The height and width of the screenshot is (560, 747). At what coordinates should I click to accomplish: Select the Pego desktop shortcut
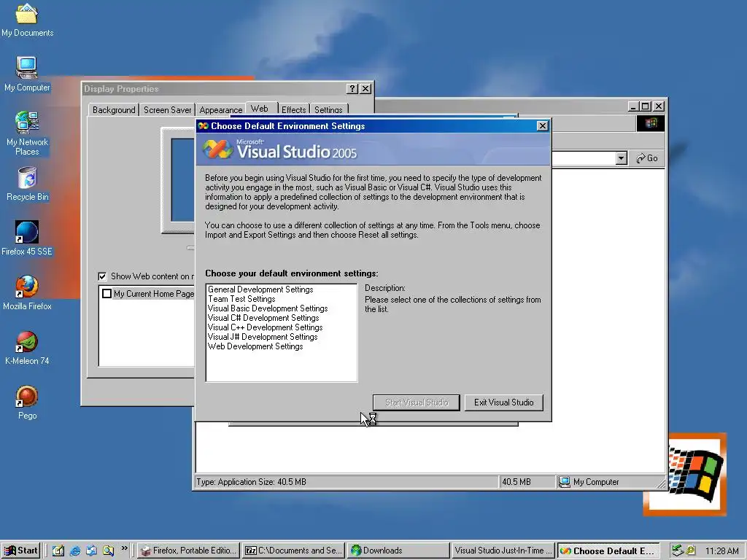[27, 402]
